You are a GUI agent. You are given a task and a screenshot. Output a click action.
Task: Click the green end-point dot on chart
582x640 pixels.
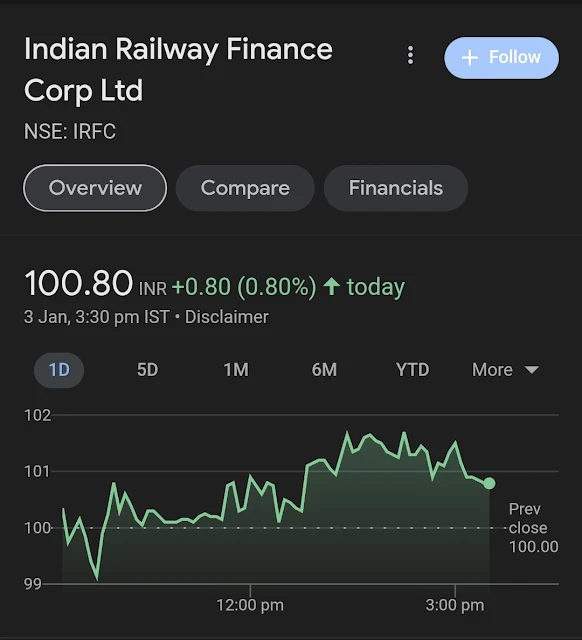point(489,483)
